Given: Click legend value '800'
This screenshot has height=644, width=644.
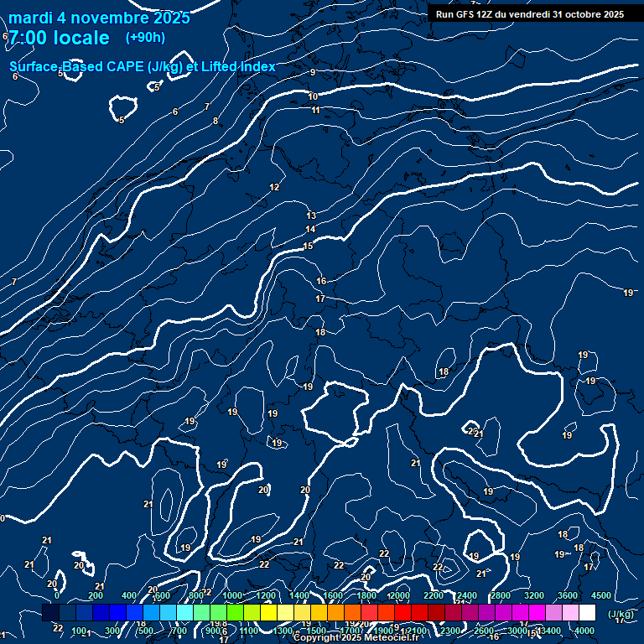Looking at the screenshot, I should 196,595.
